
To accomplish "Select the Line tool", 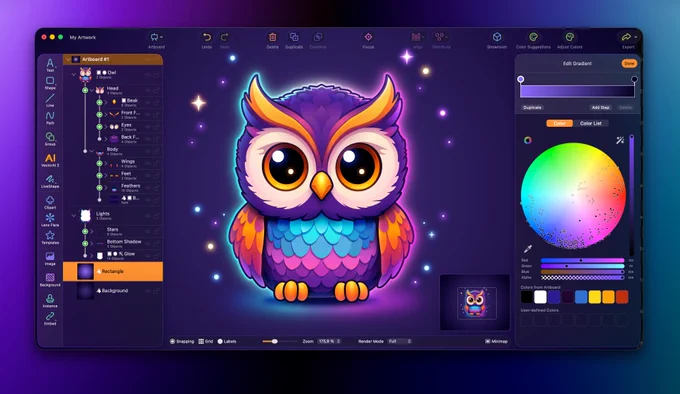I will click(50, 100).
